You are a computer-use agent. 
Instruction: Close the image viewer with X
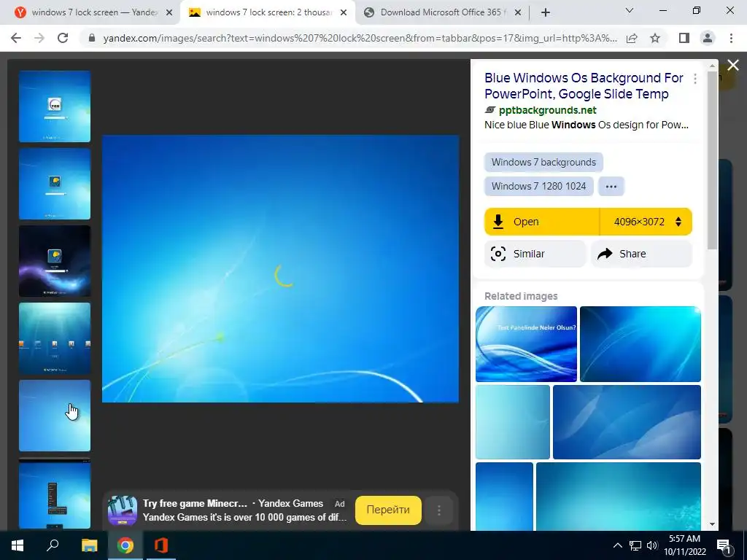point(733,65)
